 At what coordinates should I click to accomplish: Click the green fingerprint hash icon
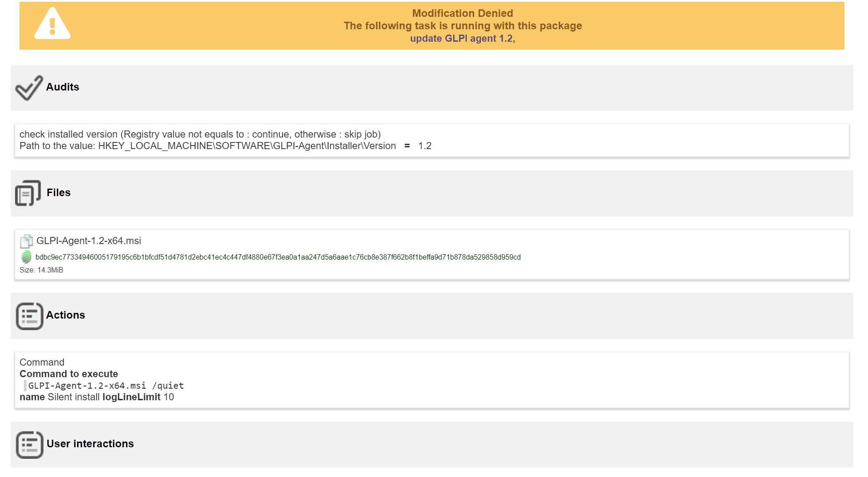pos(25,257)
